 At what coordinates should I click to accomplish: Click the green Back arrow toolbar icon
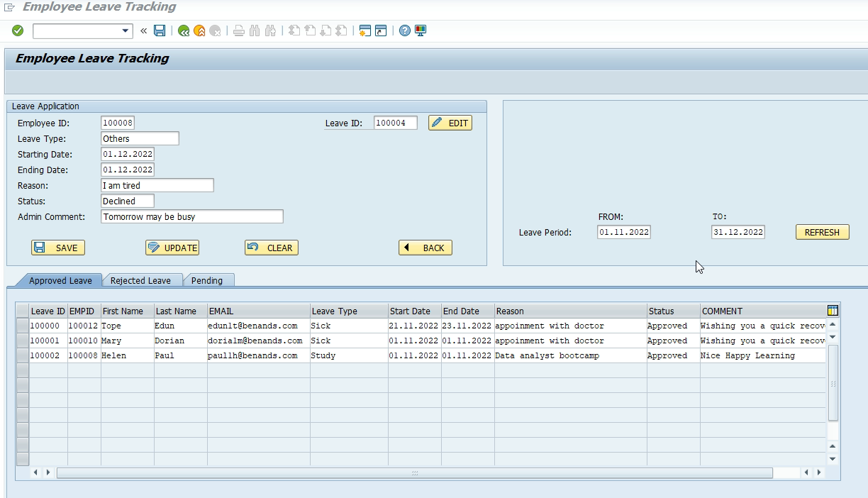tap(182, 31)
